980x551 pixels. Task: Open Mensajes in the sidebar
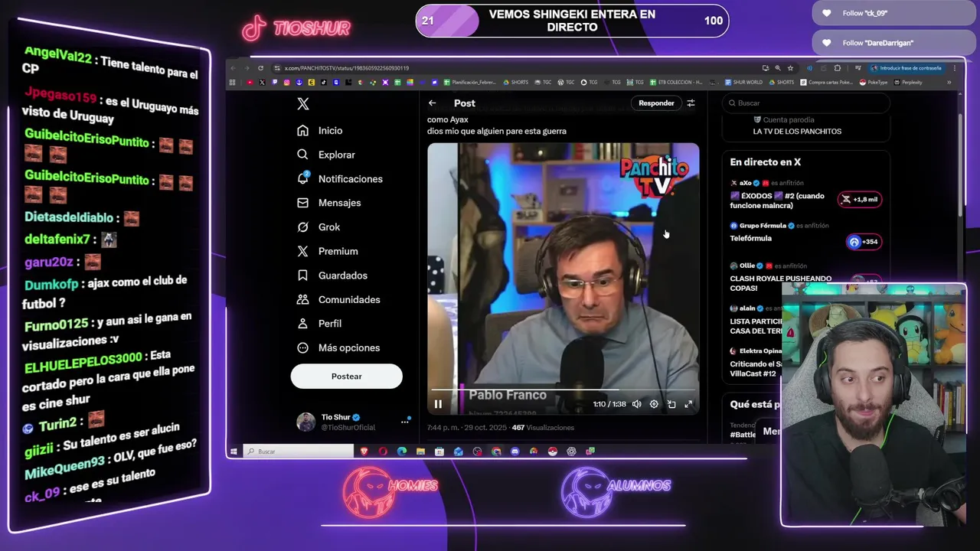point(328,203)
